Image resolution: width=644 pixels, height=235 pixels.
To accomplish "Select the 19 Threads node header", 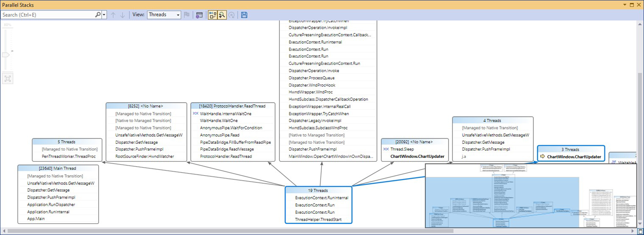I will tap(318, 190).
